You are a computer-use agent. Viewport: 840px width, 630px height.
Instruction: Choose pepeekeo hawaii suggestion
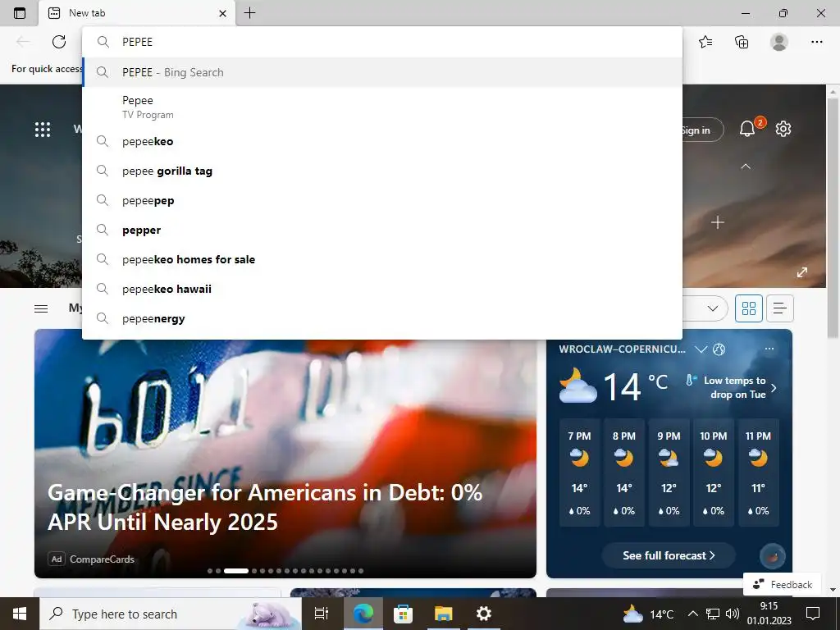382,289
